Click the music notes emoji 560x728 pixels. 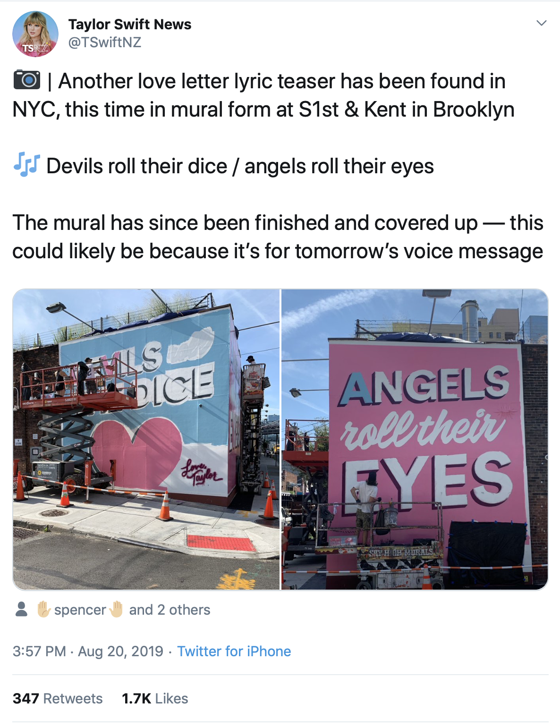[26, 165]
